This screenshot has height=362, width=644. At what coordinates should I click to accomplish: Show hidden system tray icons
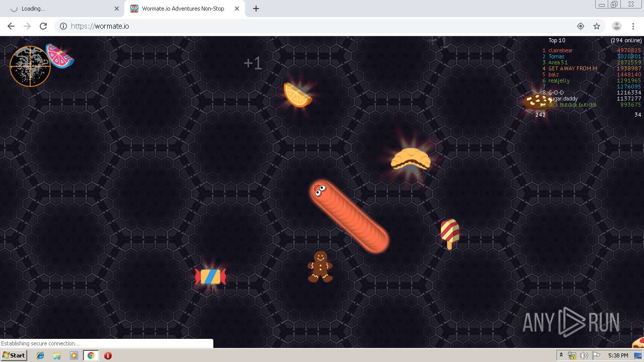(561, 355)
